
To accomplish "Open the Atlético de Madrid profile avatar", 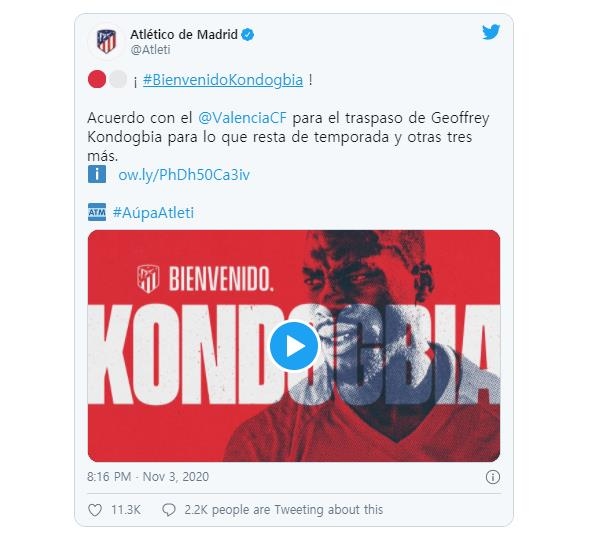I will coord(106,42).
